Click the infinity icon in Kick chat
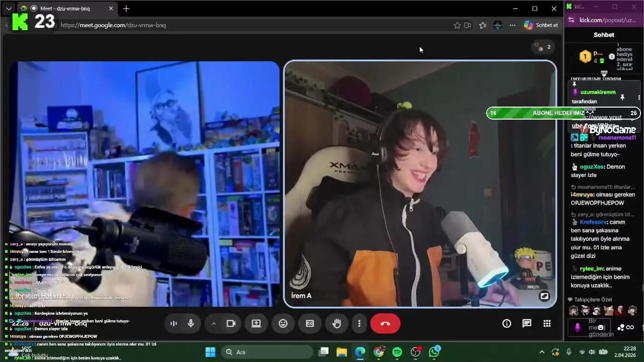Image resolution: width=644 pixels, height=362 pixels. click(630, 327)
